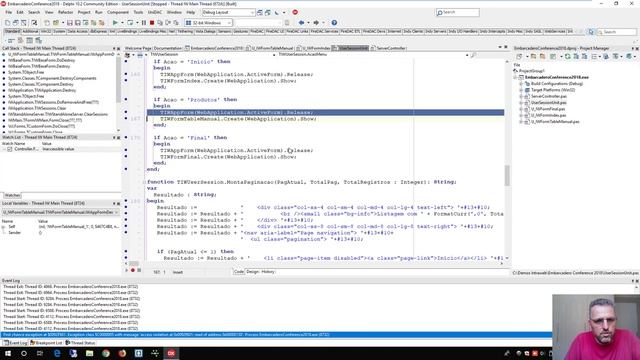Click the Save floppy icon in toolbar

click(x=70, y=23)
